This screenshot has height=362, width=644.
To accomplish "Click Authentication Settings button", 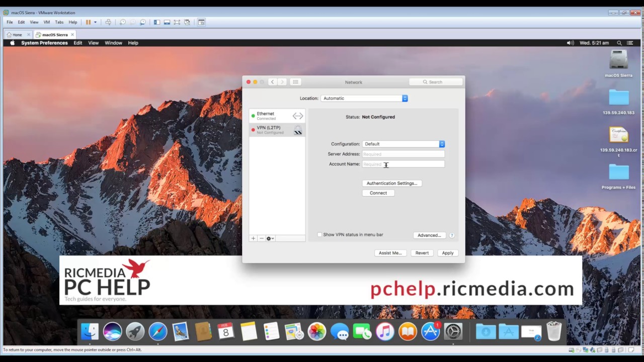I will point(392,183).
